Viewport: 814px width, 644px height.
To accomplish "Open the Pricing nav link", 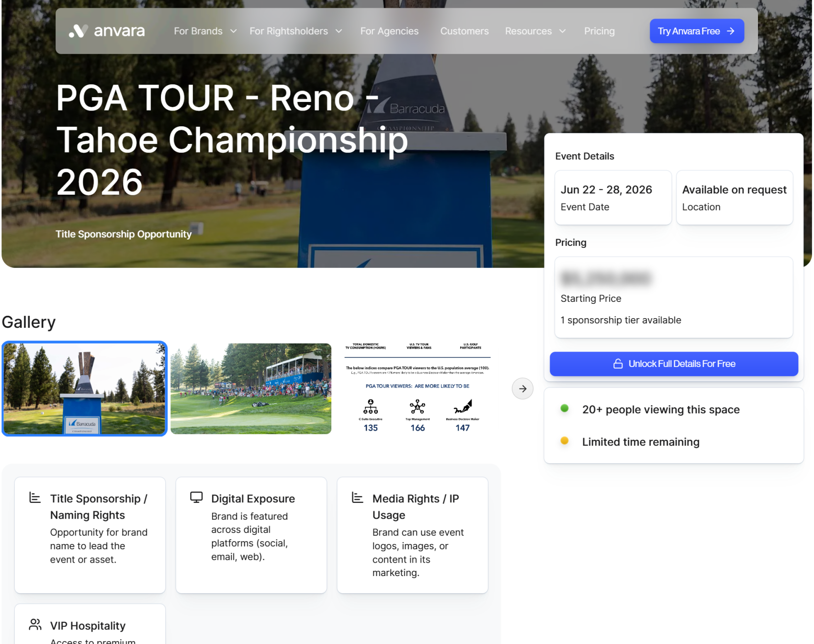I will coord(599,31).
